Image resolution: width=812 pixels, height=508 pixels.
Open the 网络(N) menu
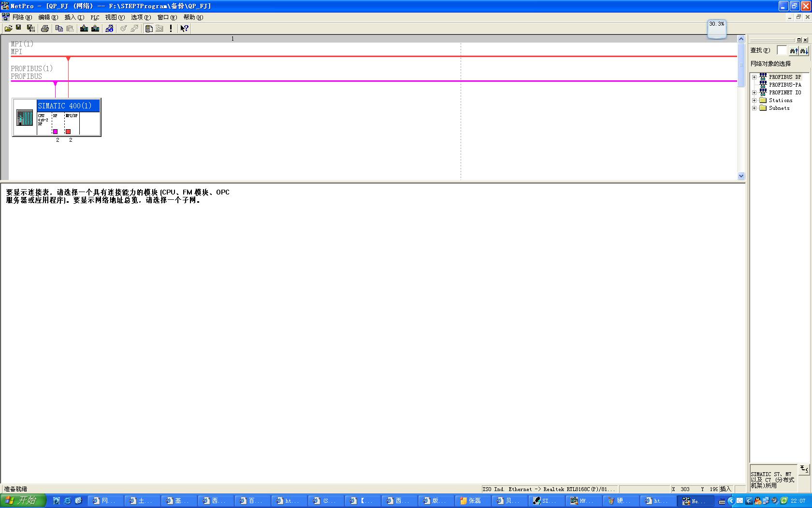click(22, 17)
